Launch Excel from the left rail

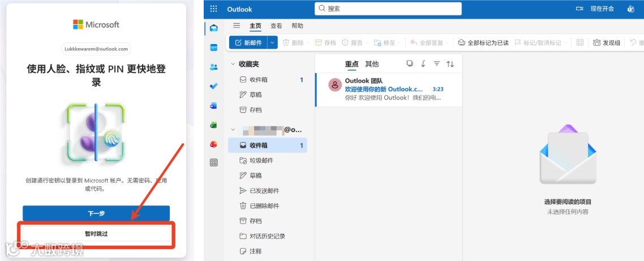point(213,125)
